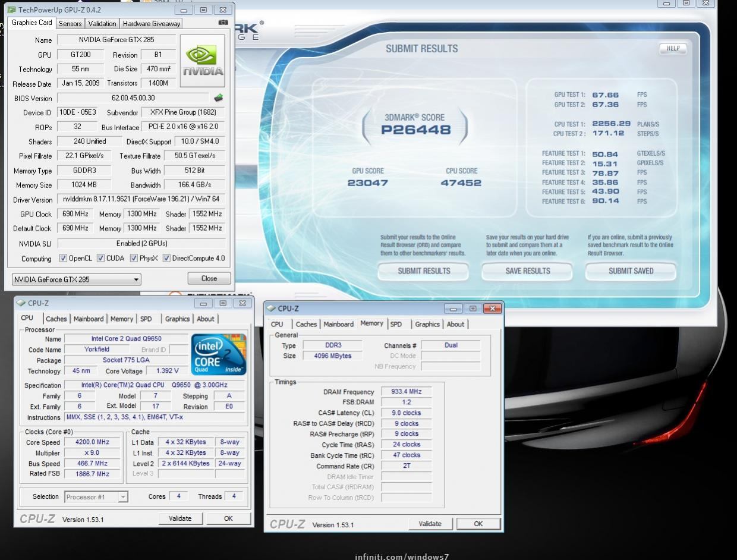Open Graphics tab in right CPU-Z window
The width and height of the screenshot is (737, 560).
[x=427, y=325]
